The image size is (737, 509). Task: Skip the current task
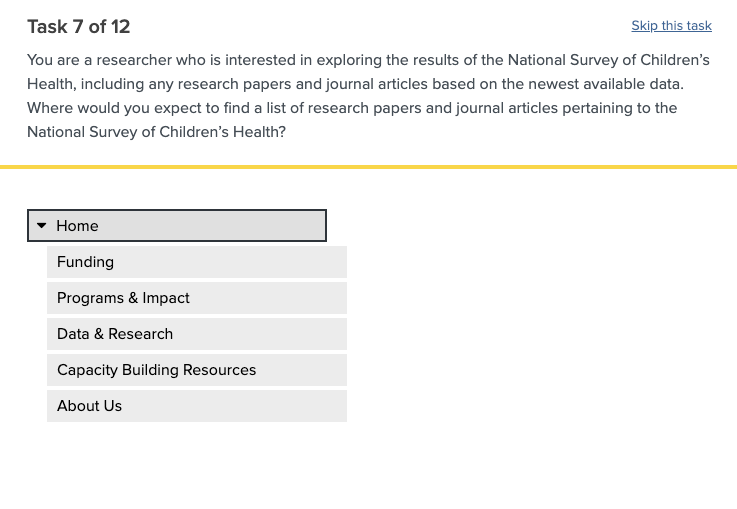(x=671, y=26)
